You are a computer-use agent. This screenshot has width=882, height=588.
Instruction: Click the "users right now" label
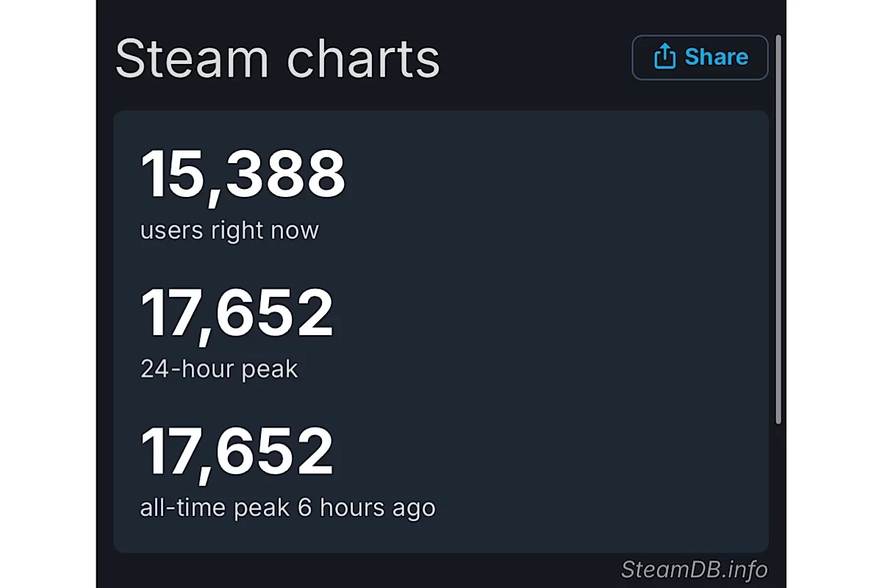(229, 231)
